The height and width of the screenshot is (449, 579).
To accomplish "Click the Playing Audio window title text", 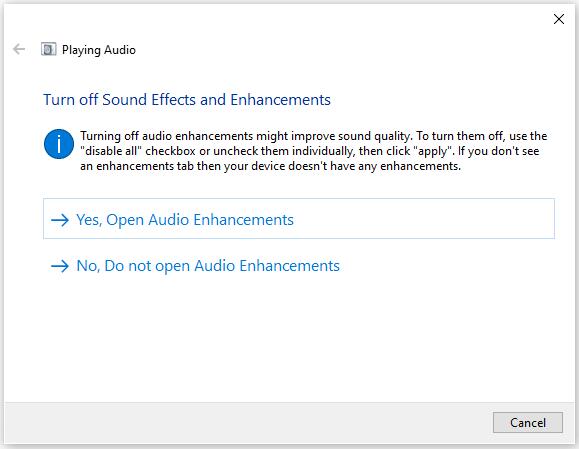I will (x=99, y=50).
